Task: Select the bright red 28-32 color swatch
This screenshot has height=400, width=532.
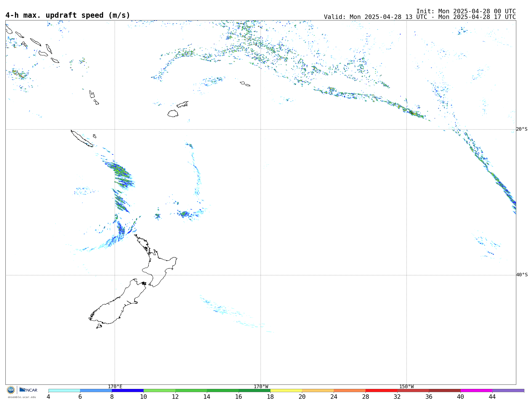Action: point(381,390)
